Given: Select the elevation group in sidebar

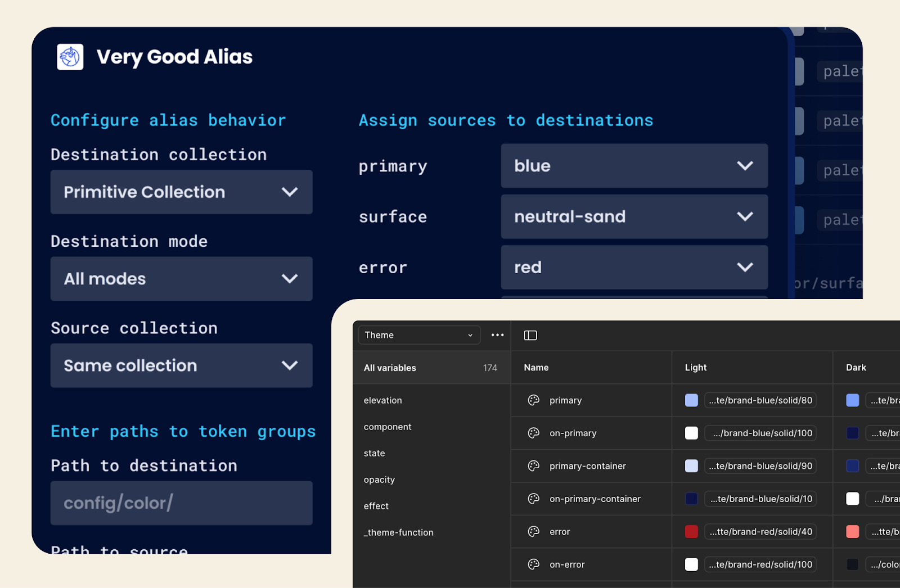Looking at the screenshot, I should pyautogui.click(x=382, y=400).
